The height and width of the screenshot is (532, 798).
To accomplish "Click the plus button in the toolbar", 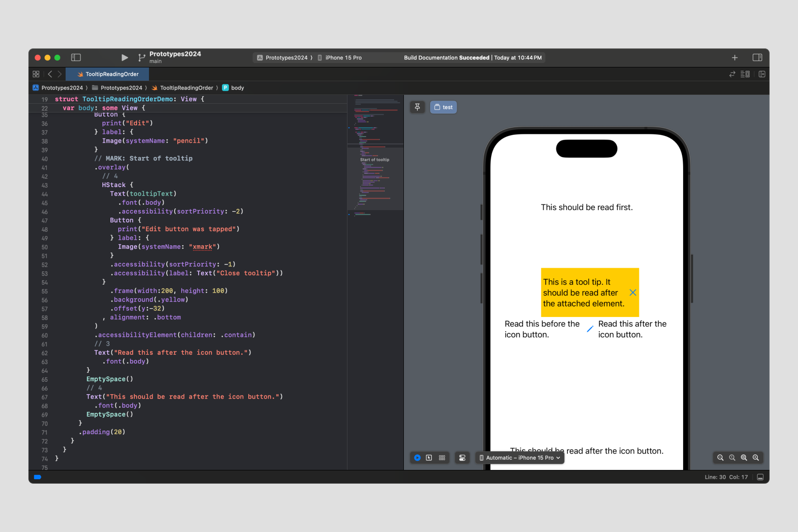I will (x=735, y=58).
